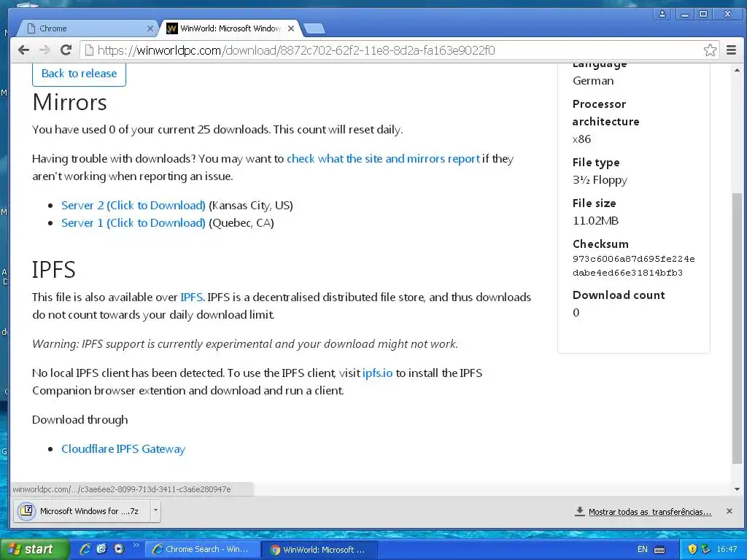Click the Mirrors heading

tap(69, 102)
